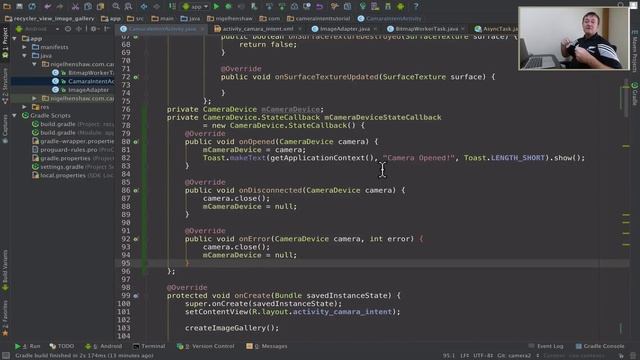Expand the res folder
This screenshot has height=360, width=640.
pyautogui.click(x=25, y=107)
